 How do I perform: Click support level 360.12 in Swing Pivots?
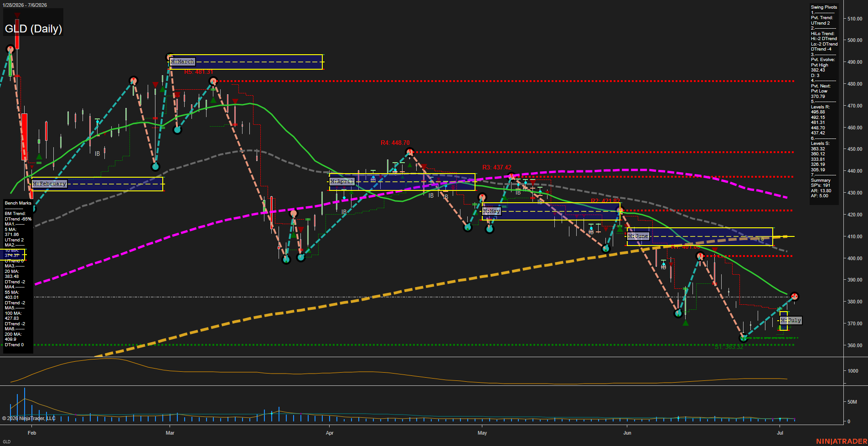[x=818, y=154]
